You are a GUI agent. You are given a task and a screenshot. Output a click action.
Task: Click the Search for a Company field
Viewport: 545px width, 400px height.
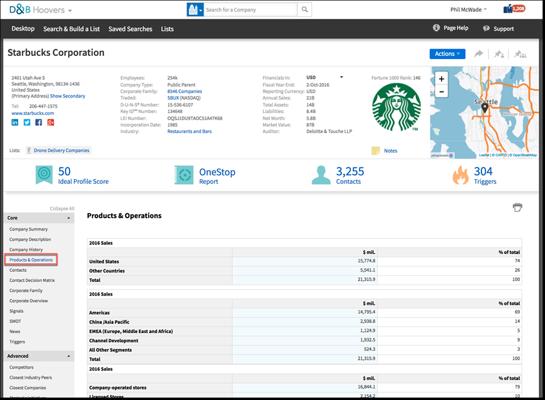[251, 10]
